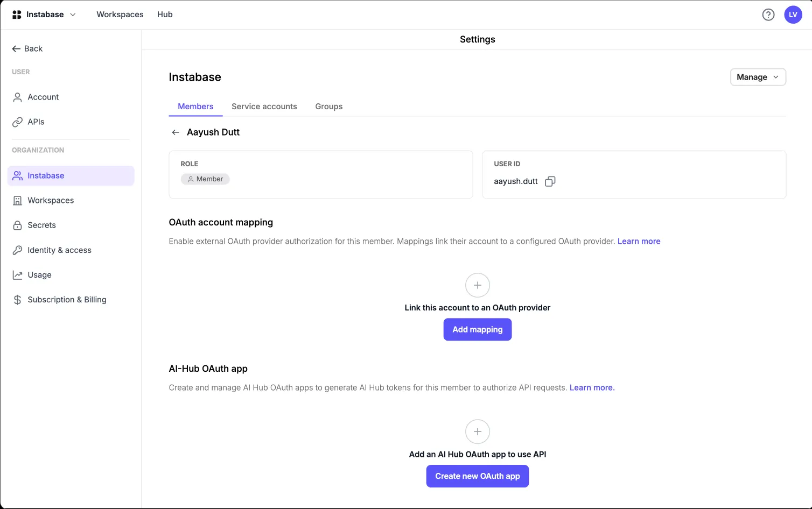Open Identity & access label in sidebar
The image size is (812, 509).
pyautogui.click(x=59, y=250)
